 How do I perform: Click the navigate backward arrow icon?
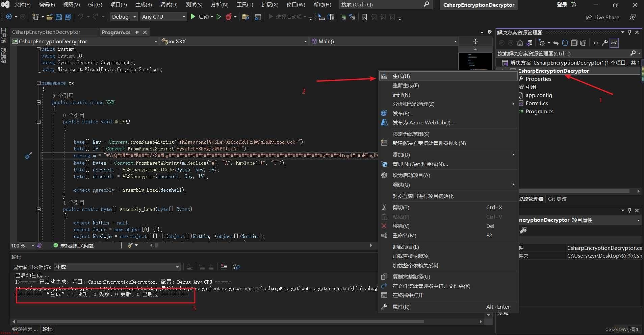(9, 17)
